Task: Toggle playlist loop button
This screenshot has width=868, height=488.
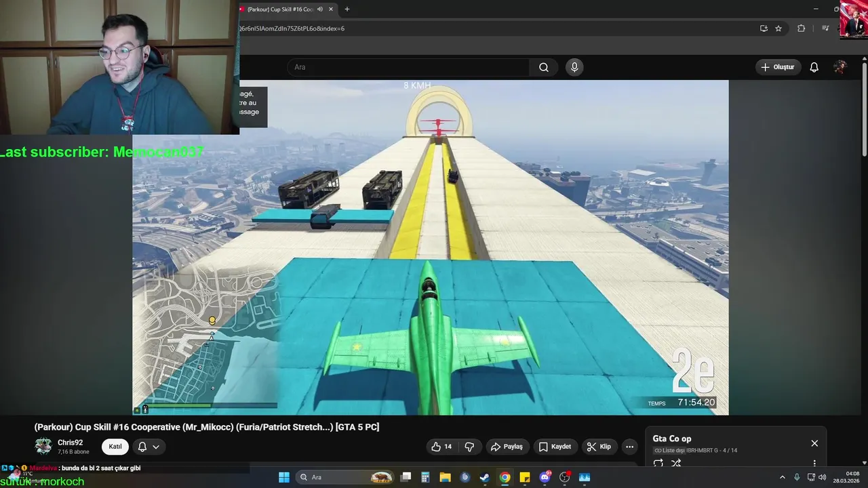Action: (x=658, y=464)
